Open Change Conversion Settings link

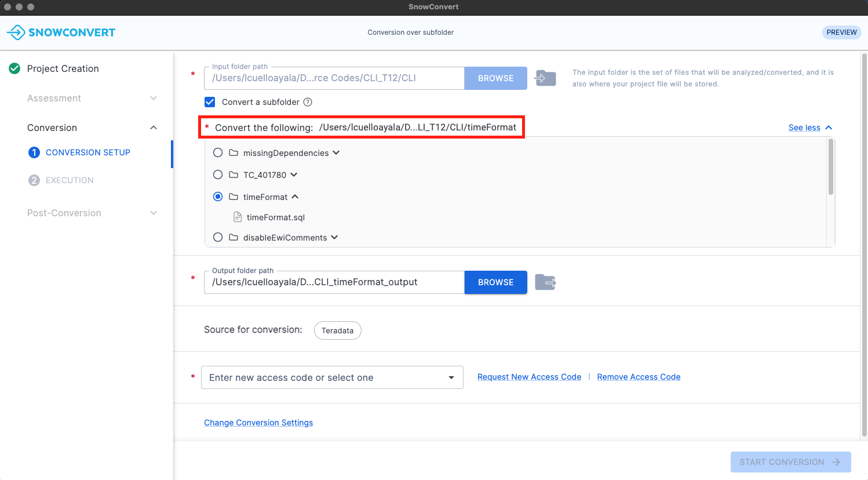(258, 423)
